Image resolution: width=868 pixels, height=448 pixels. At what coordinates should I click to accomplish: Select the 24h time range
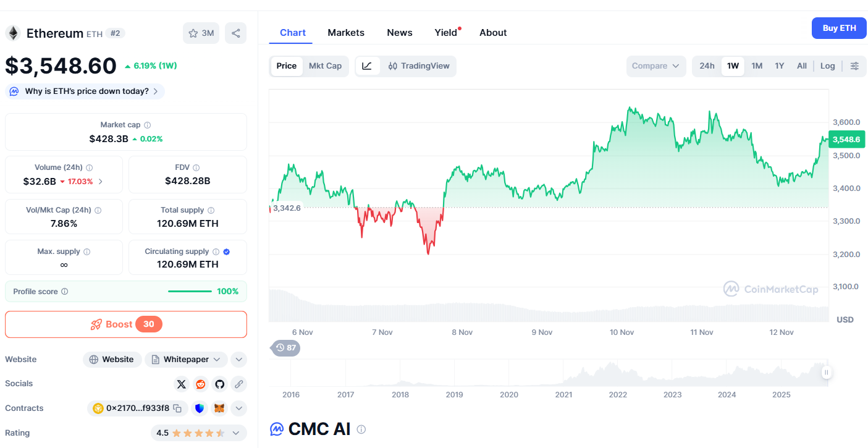[x=707, y=66]
